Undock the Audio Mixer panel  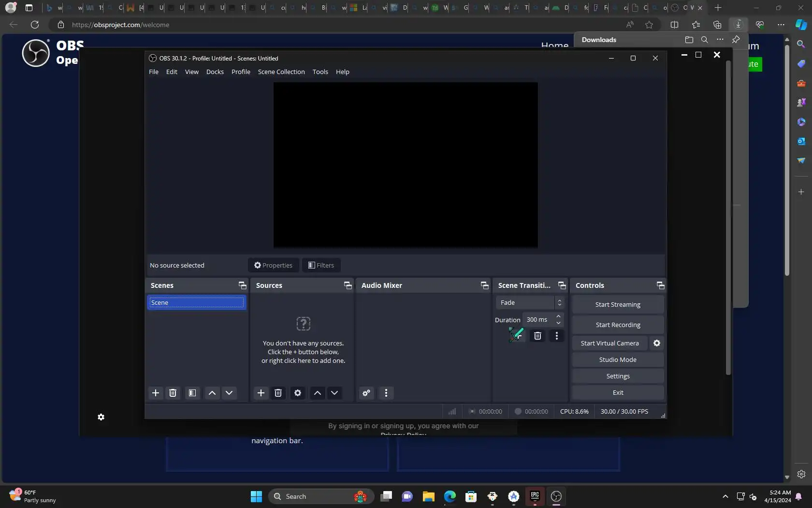pyautogui.click(x=484, y=285)
